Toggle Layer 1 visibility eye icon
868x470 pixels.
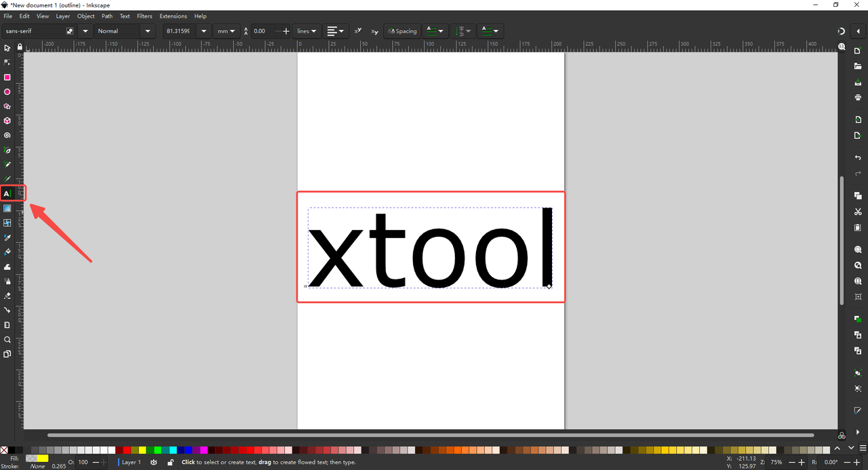[x=154, y=462]
